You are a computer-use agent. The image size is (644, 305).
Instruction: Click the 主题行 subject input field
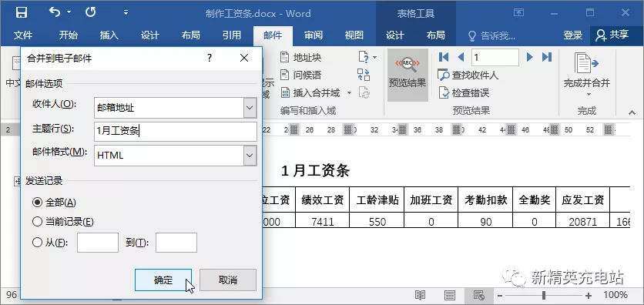point(176,132)
